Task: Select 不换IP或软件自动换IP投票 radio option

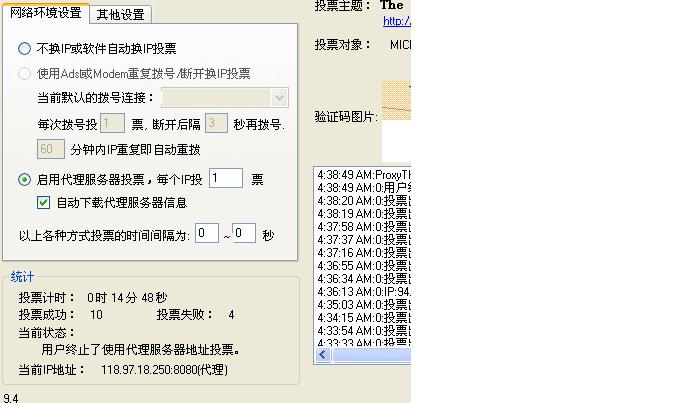Action: coord(25,48)
